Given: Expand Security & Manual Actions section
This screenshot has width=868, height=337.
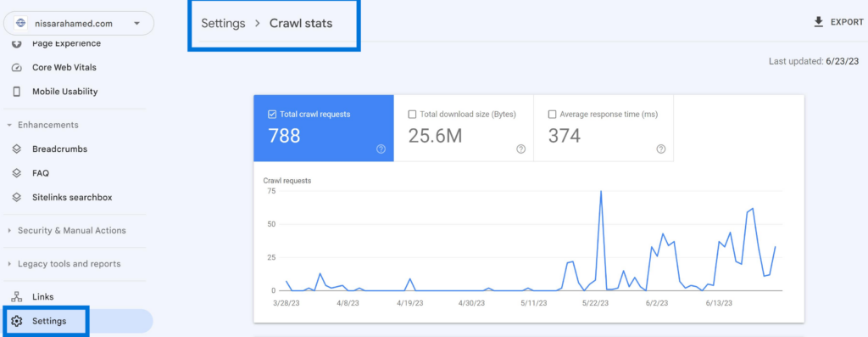Looking at the screenshot, I should (71, 231).
